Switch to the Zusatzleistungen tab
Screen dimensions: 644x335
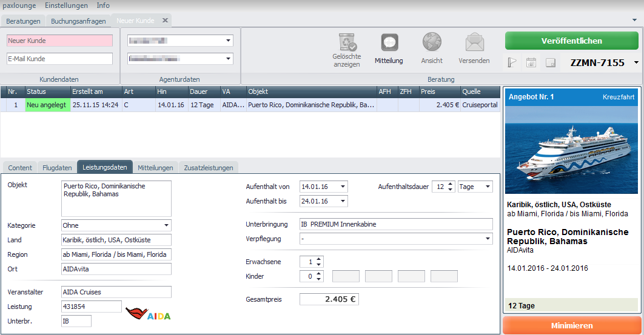point(209,167)
